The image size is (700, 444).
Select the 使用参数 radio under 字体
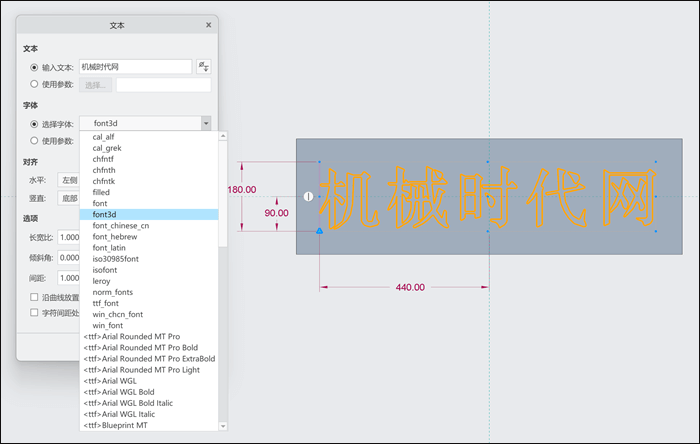34,141
